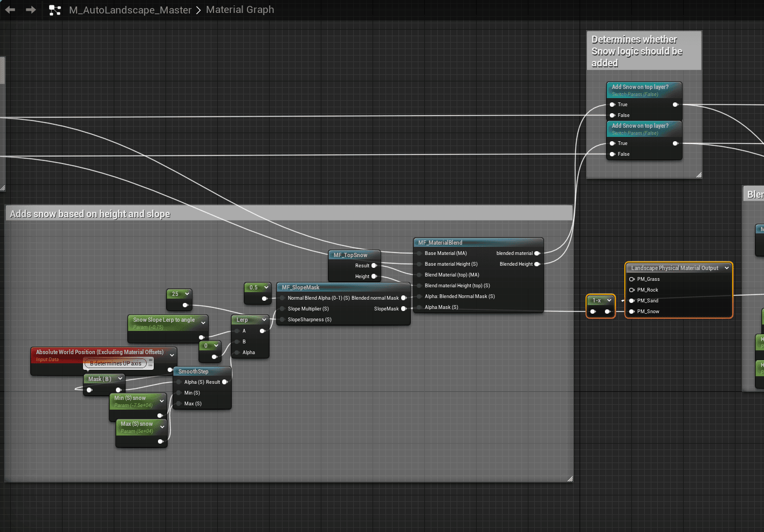Click the 'Param (-0.75)' label on Snow Slope node
The height and width of the screenshot is (532, 764).
point(148,327)
